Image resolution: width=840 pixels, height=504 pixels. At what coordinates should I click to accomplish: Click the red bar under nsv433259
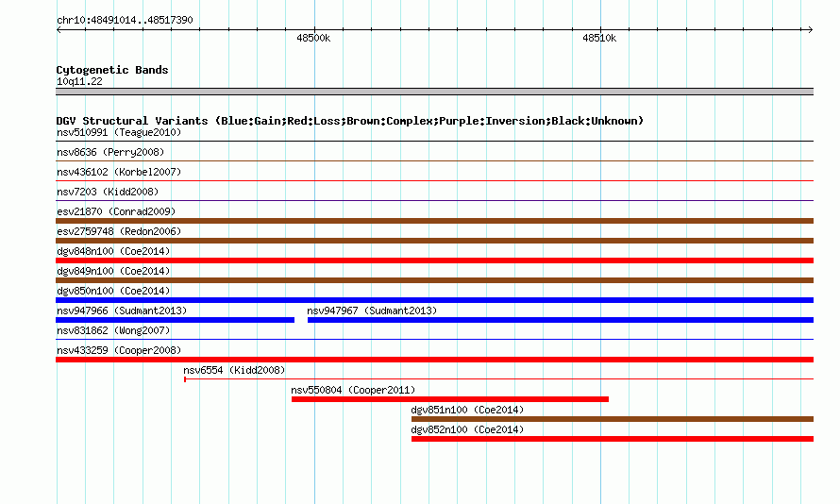pos(434,360)
